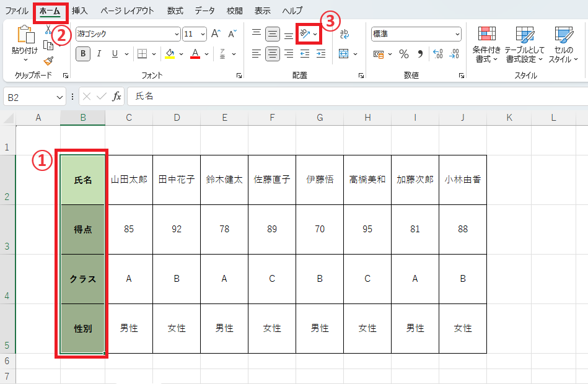
Task: Expand the orientation dropdown arrow
Action: tap(315, 34)
